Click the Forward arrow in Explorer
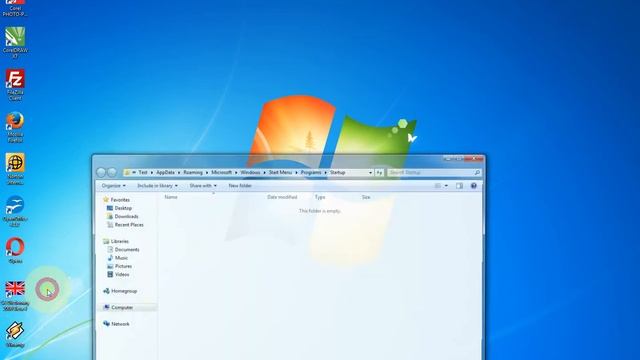640x360 pixels. click(112, 173)
